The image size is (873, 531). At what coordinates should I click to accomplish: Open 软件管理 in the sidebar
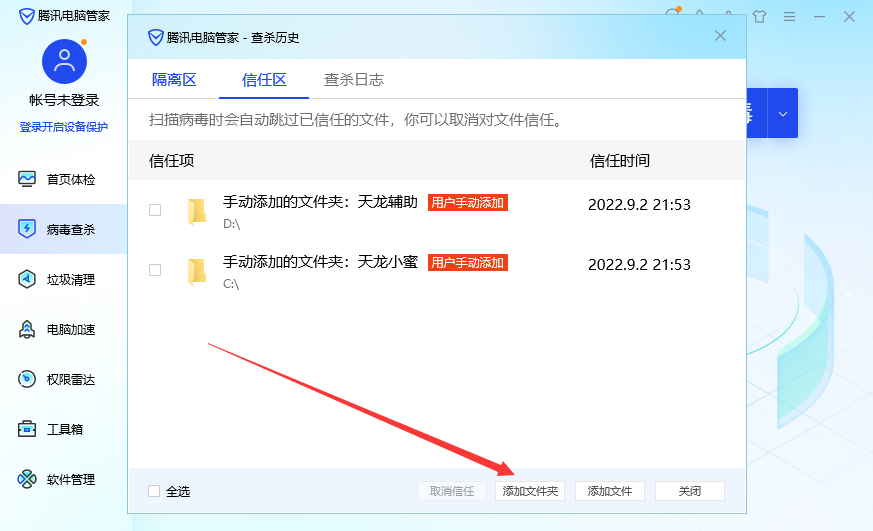click(63, 479)
